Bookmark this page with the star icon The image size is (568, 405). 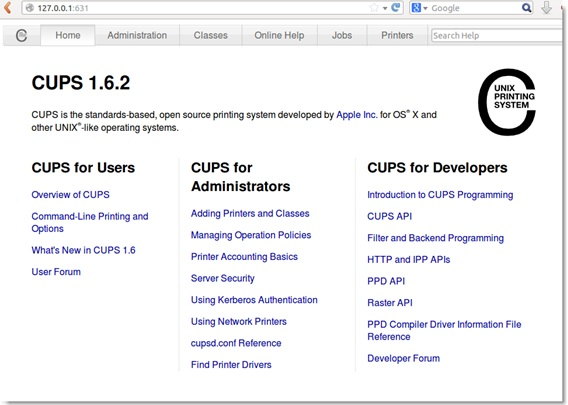pyautogui.click(x=375, y=8)
